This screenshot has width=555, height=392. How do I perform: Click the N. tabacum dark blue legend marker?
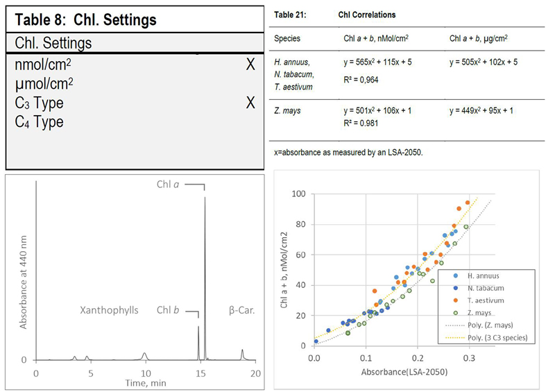pos(456,288)
